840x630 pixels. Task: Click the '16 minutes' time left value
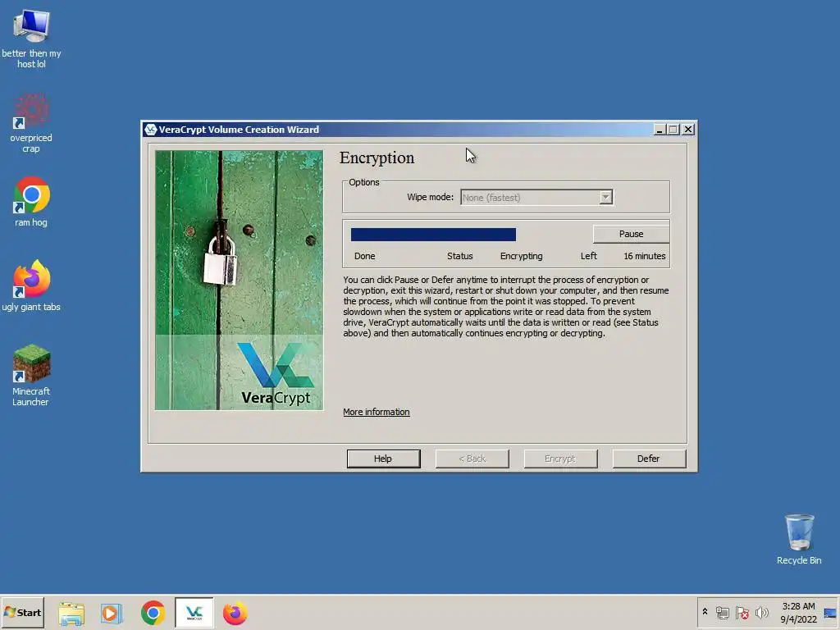click(645, 256)
